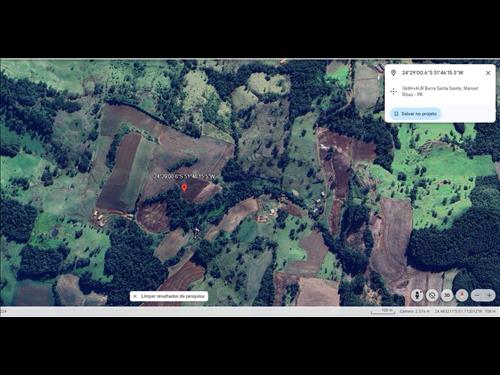Screen dimensions: 500x375
Task: Switch the view with the 3D button
Action: 447,295
